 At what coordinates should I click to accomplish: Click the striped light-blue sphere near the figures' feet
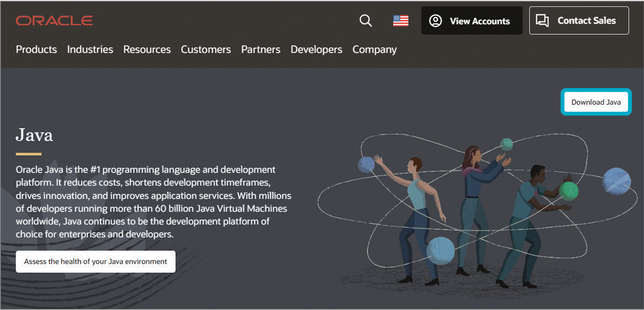click(x=440, y=250)
